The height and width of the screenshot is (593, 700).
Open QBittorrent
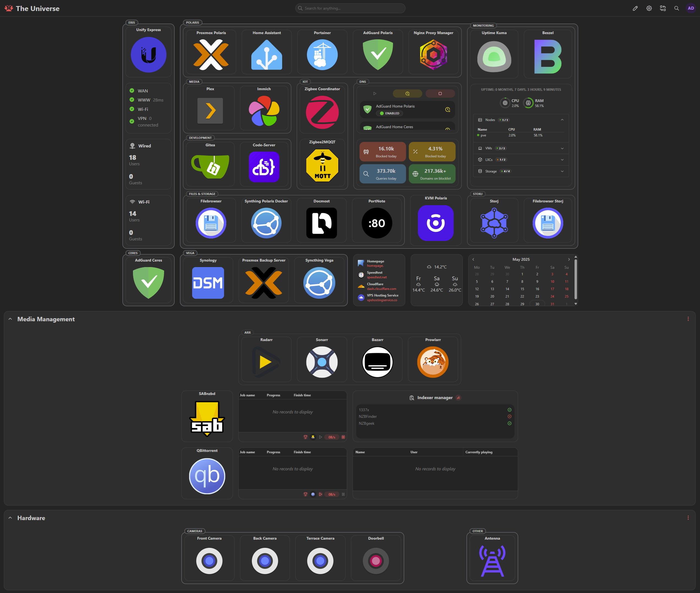tap(207, 473)
